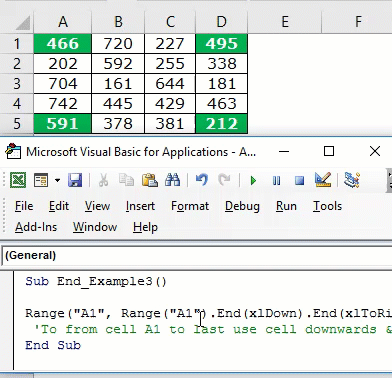
Task: Open the Tools menu
Action: point(327,206)
